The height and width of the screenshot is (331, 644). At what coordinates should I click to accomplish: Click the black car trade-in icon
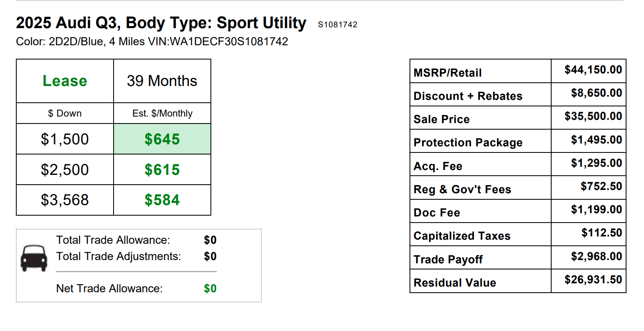[x=34, y=258]
